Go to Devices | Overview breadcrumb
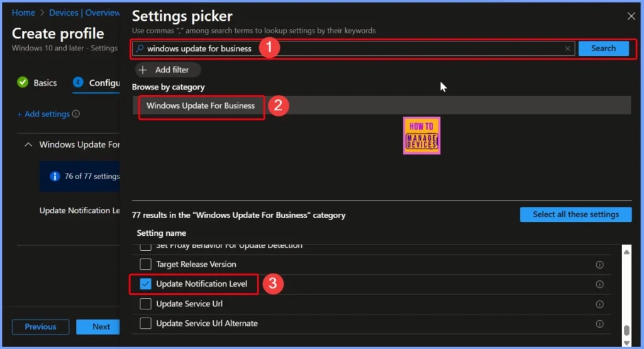644x349 pixels. click(84, 13)
